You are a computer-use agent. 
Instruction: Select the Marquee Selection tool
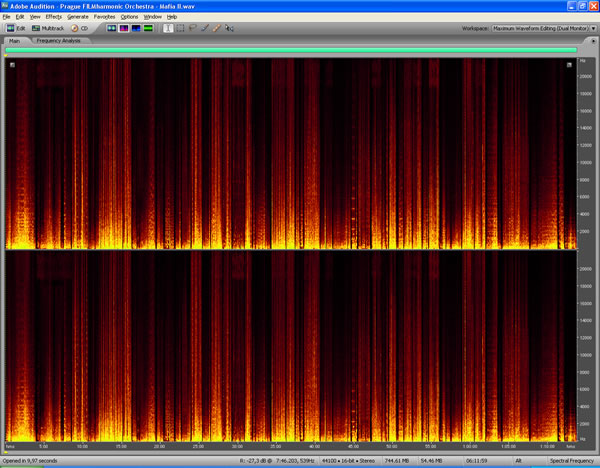click(x=180, y=28)
